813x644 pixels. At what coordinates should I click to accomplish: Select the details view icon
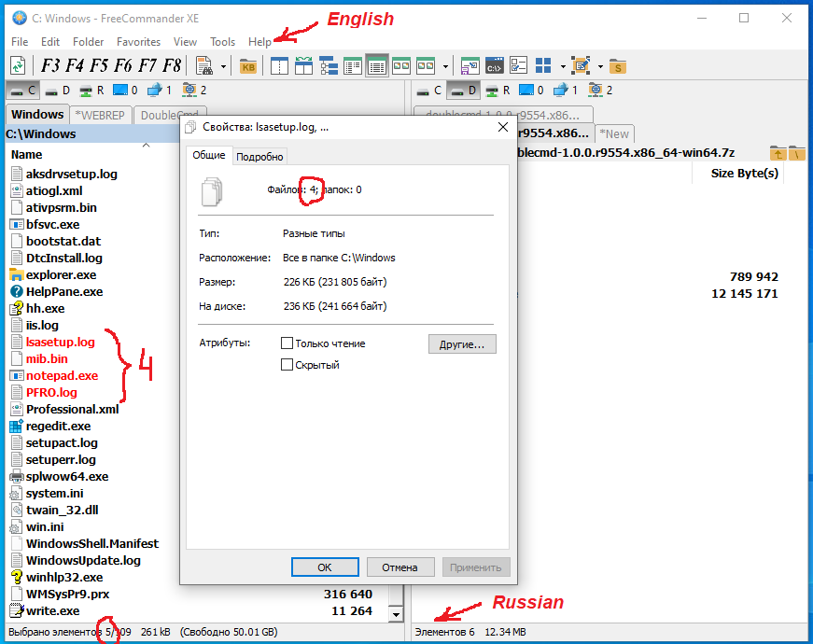tap(377, 66)
